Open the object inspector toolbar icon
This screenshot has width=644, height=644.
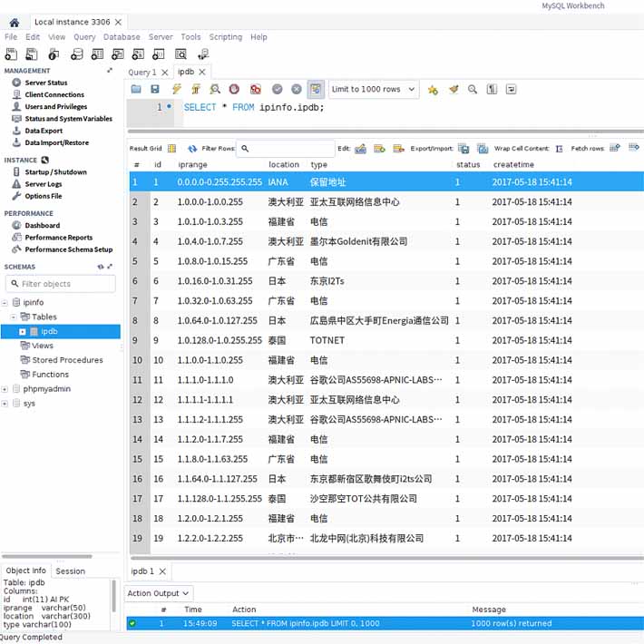coord(54,54)
